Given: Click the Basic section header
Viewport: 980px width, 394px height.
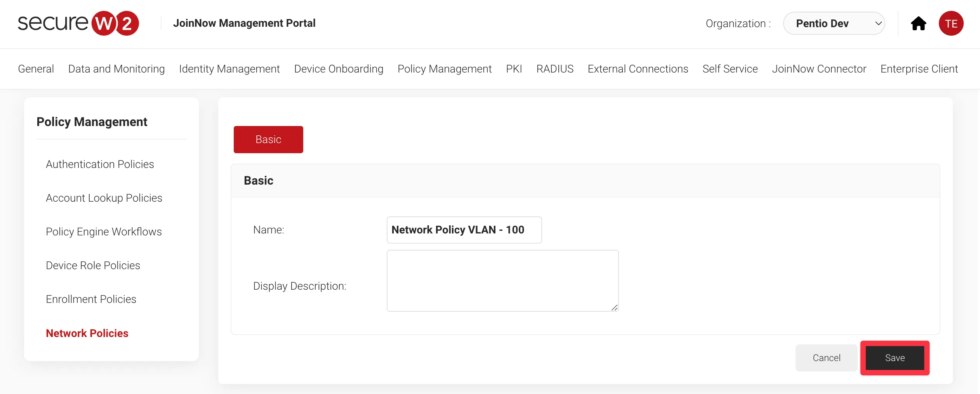Looking at the screenshot, I should tap(586, 181).
